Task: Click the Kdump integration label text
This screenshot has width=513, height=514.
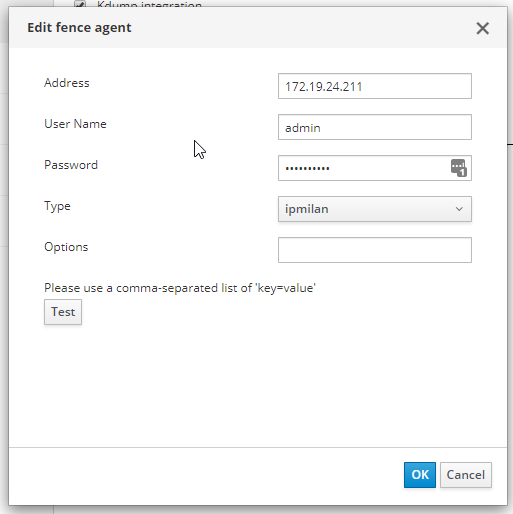Action: (x=149, y=4)
